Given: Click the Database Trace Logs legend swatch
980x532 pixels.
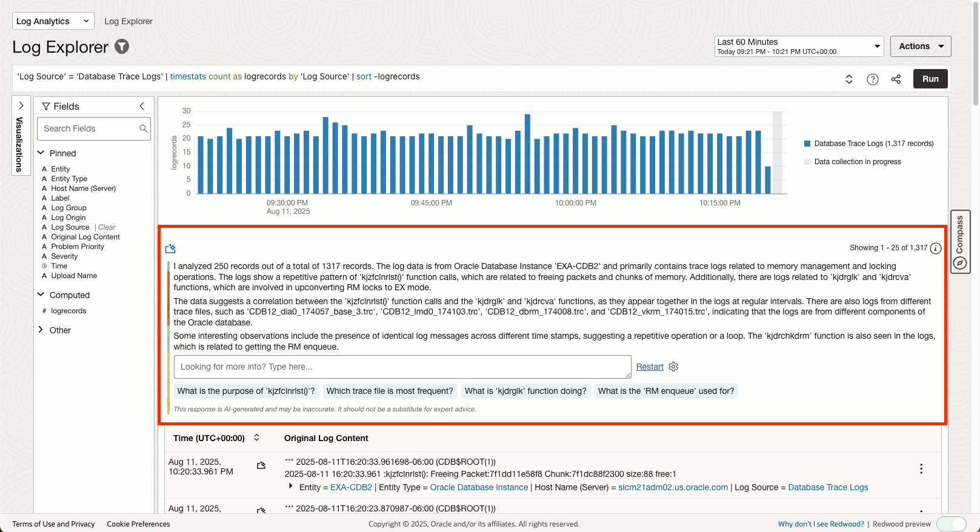Looking at the screenshot, I should (807, 144).
